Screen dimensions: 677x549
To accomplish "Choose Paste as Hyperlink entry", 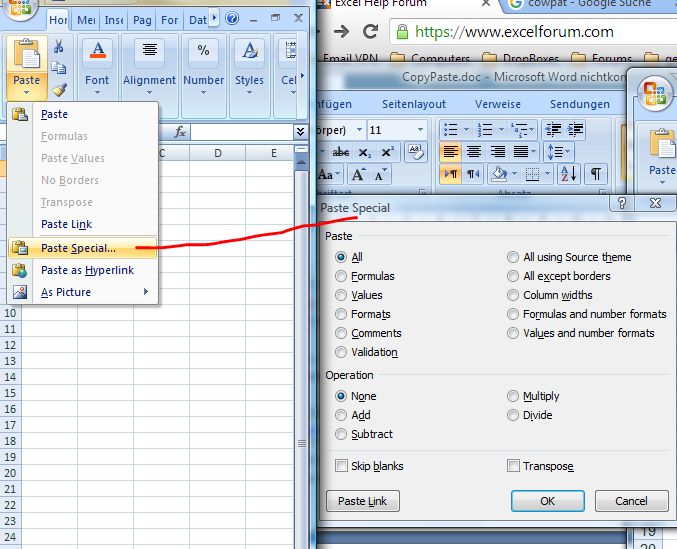I will (83, 270).
